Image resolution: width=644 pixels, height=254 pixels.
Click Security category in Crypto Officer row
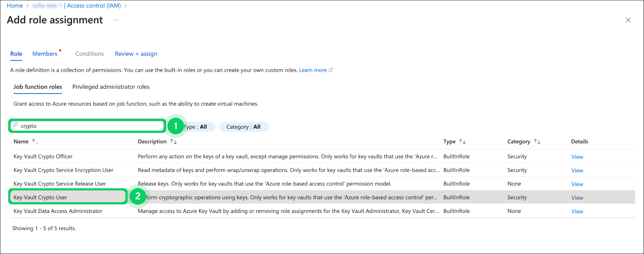(517, 156)
